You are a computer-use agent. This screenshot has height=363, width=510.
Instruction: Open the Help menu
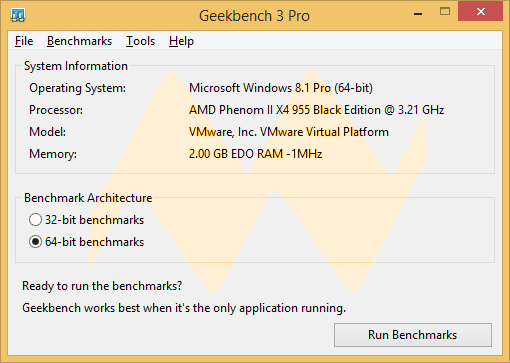point(181,41)
